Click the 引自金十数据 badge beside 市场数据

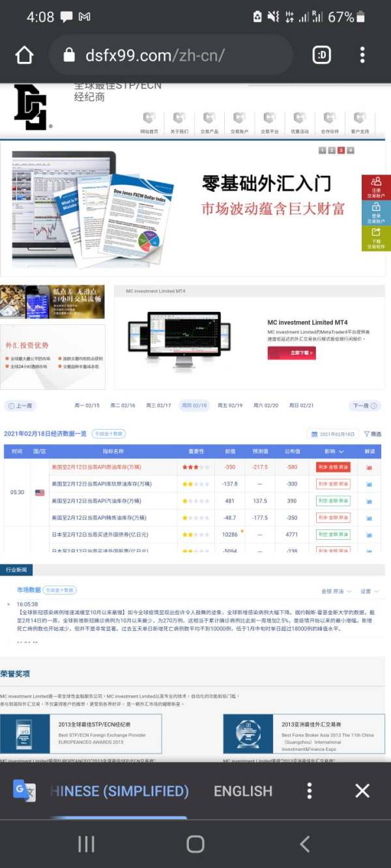click(x=60, y=590)
